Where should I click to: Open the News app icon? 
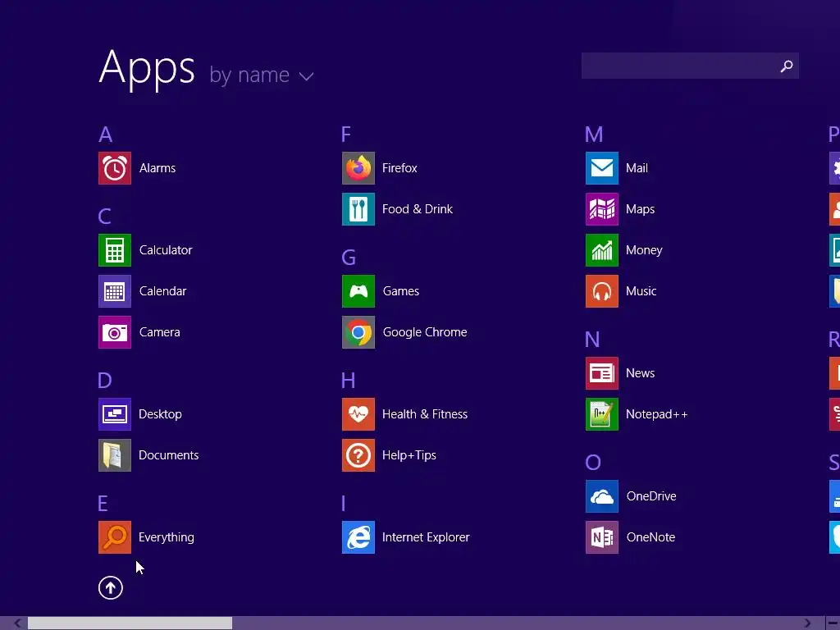(x=602, y=373)
